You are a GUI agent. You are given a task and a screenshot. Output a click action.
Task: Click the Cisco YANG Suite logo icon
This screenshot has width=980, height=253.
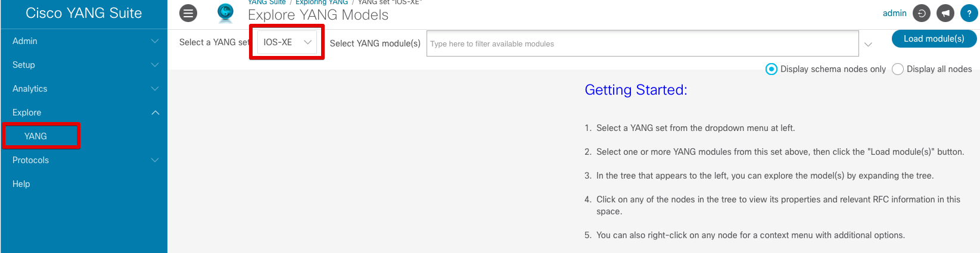click(x=225, y=13)
